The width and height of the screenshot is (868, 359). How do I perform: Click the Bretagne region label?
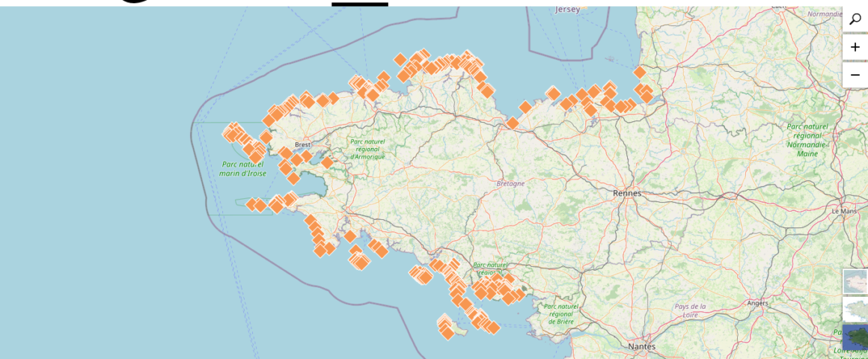pyautogui.click(x=510, y=183)
